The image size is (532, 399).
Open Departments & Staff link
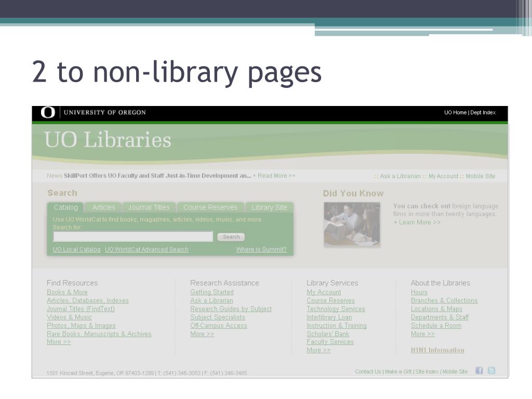click(x=440, y=317)
